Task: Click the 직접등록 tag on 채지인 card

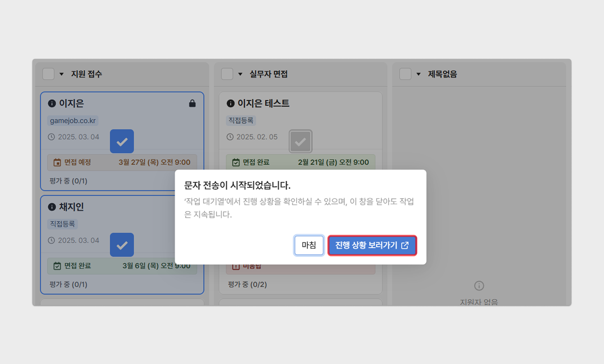Action: point(62,224)
